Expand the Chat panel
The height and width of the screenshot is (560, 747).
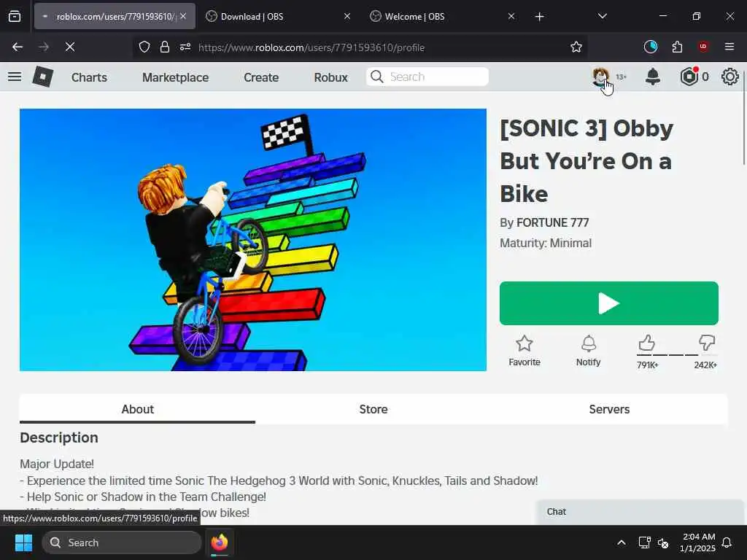(640, 512)
